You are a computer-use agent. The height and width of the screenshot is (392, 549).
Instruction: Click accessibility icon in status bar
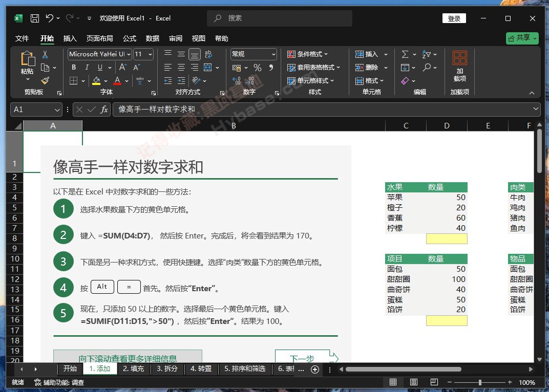click(38, 383)
